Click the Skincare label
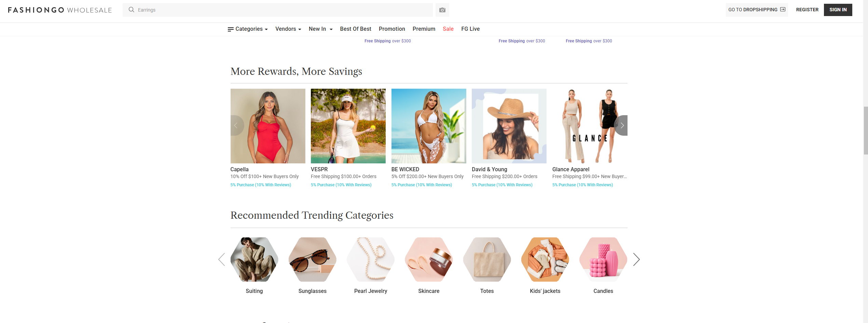This screenshot has height=323, width=868. pyautogui.click(x=429, y=291)
